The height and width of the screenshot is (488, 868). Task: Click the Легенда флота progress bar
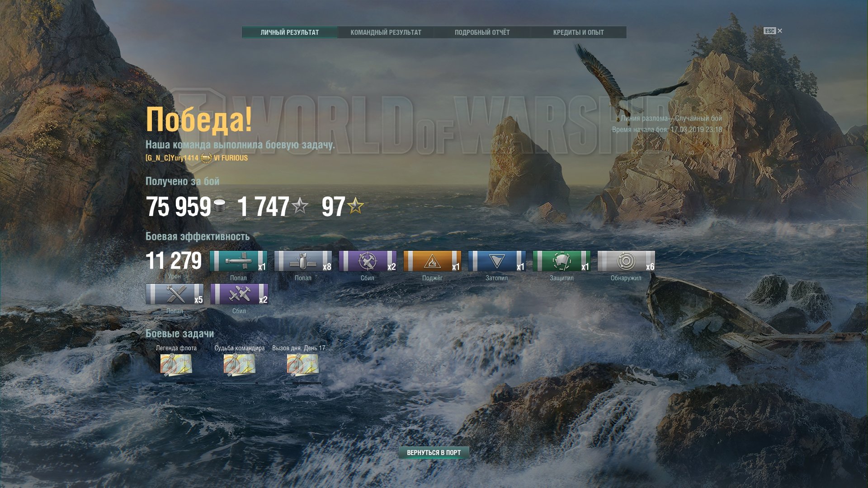point(176,383)
